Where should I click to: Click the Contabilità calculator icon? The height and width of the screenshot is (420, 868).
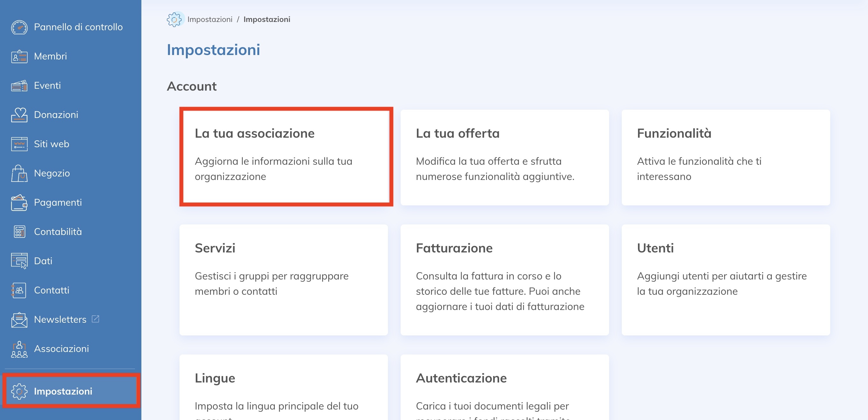(19, 231)
